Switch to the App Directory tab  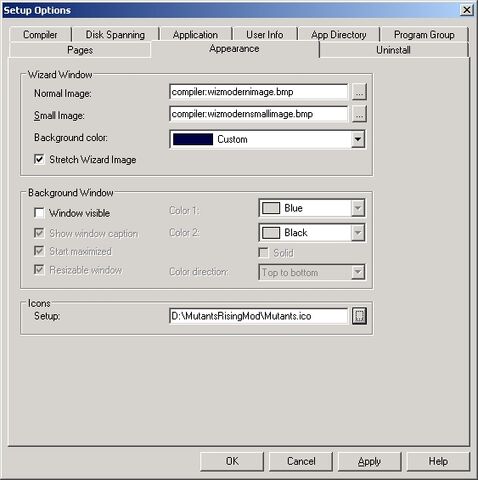[x=339, y=35]
